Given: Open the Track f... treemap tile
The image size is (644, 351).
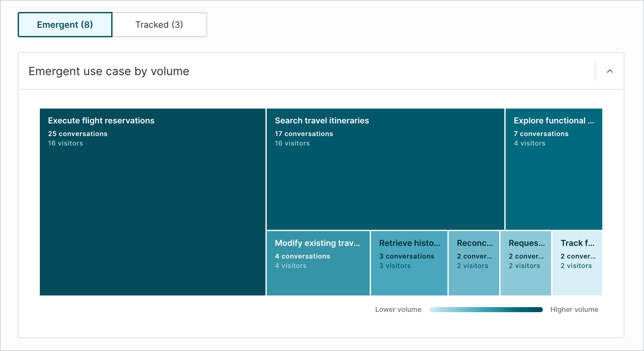Looking at the screenshot, I should [x=577, y=263].
